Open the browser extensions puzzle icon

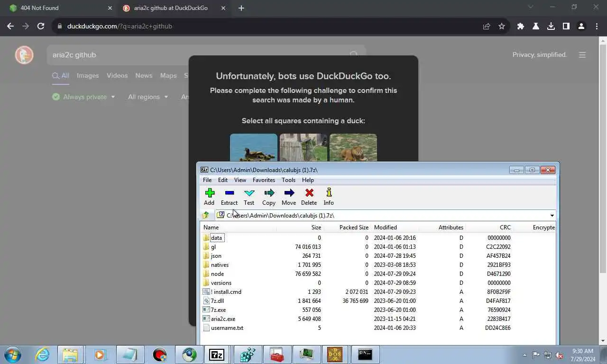[521, 27]
